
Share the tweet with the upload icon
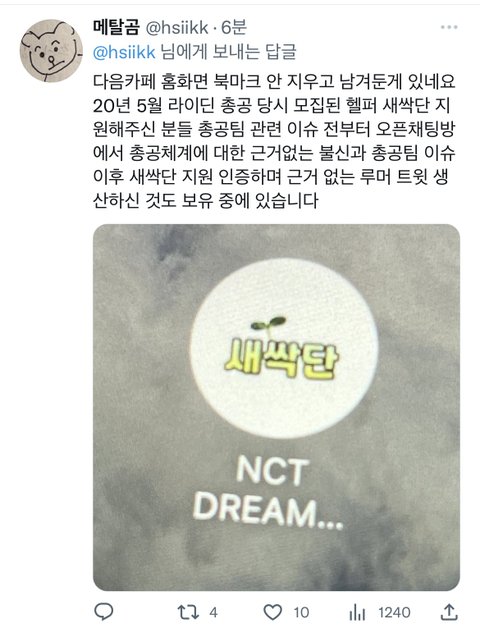tap(449, 612)
